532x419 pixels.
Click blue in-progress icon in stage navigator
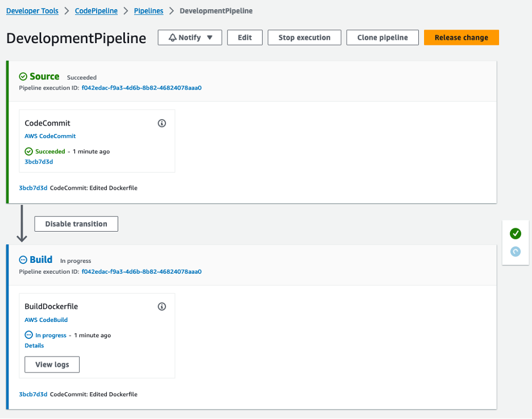tap(516, 252)
